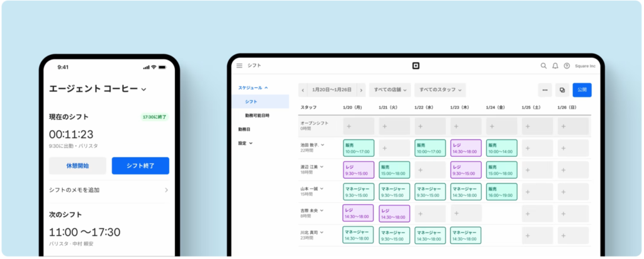Go to next week with right arrow
The height and width of the screenshot is (259, 644).
coord(360,90)
